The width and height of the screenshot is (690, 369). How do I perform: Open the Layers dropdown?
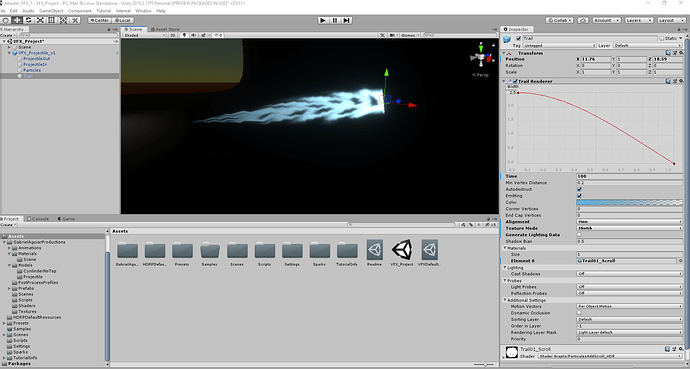click(x=639, y=20)
